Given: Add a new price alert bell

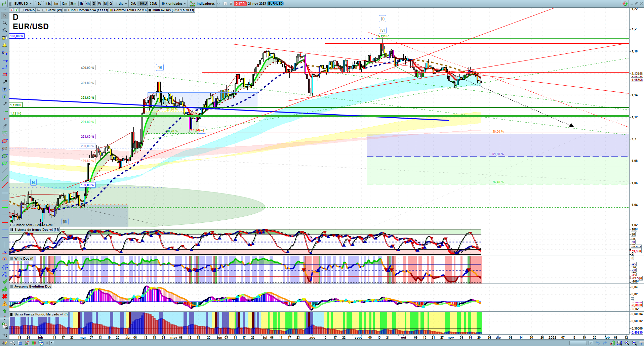Looking at the screenshot, I should (5, 45).
